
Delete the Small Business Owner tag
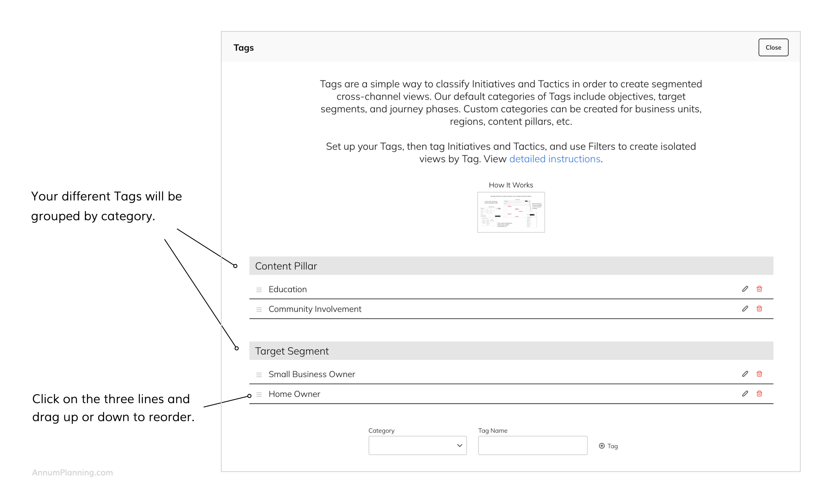click(759, 374)
